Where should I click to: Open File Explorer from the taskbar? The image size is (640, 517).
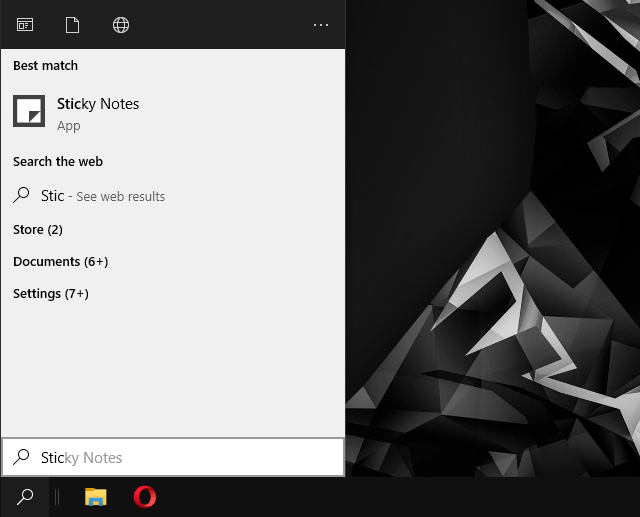(x=96, y=497)
